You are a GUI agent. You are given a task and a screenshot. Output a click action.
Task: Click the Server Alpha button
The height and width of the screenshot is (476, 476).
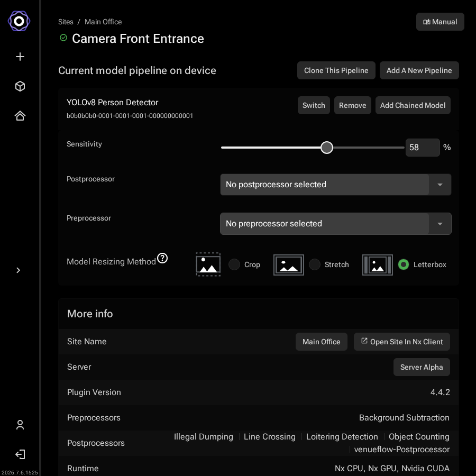(x=422, y=367)
